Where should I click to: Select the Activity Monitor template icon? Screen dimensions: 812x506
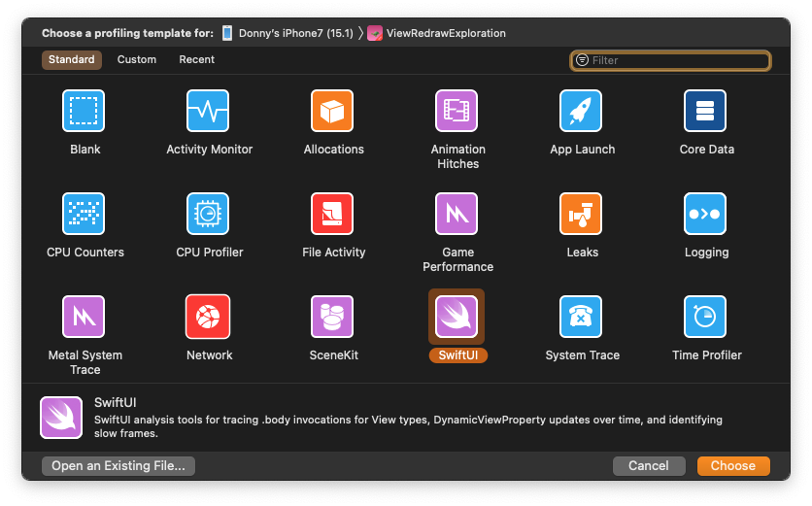tap(208, 111)
